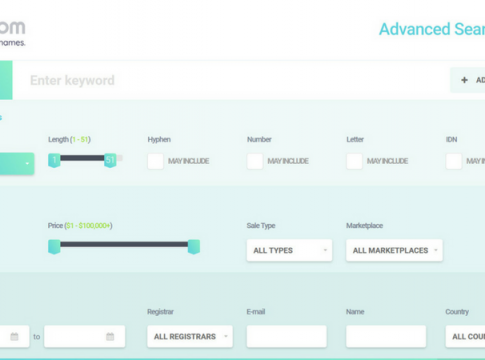Tick the Number MAY INCLUDE checkbox
The height and width of the screenshot is (360, 485).
point(255,161)
